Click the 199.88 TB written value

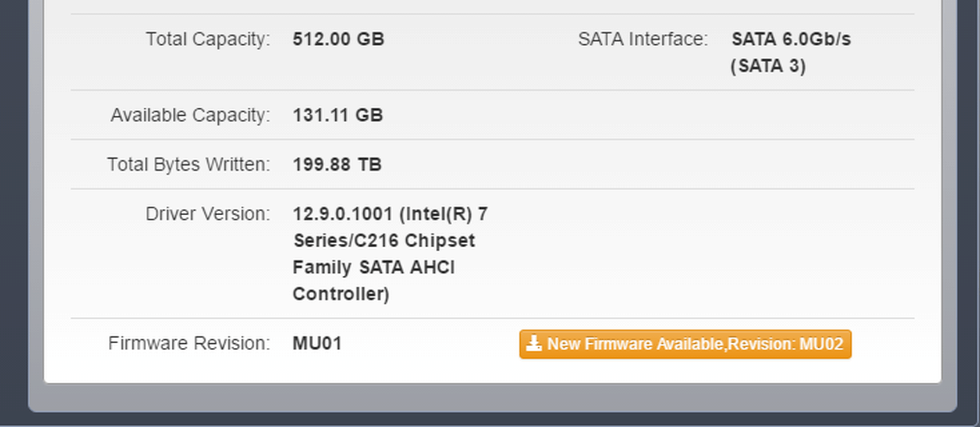coord(337,165)
